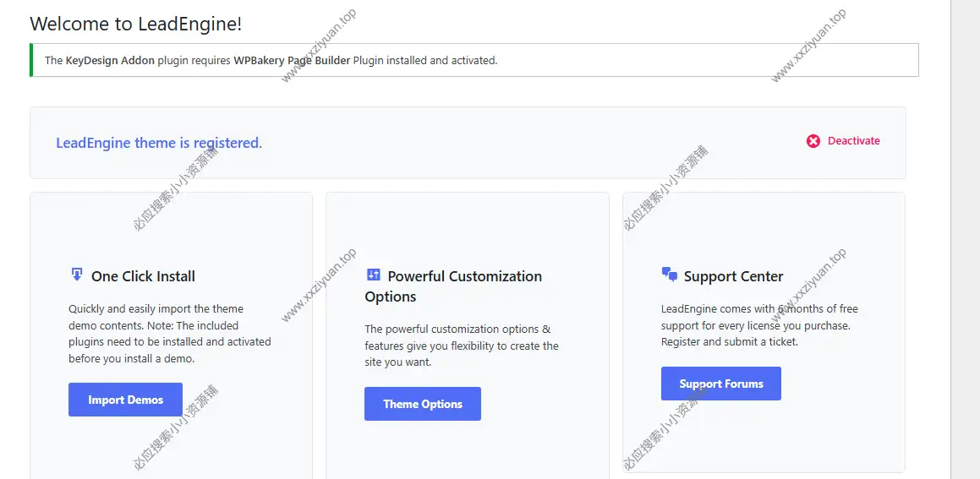980x479 pixels.
Task: Select the Support Center heading
Action: [733, 276]
